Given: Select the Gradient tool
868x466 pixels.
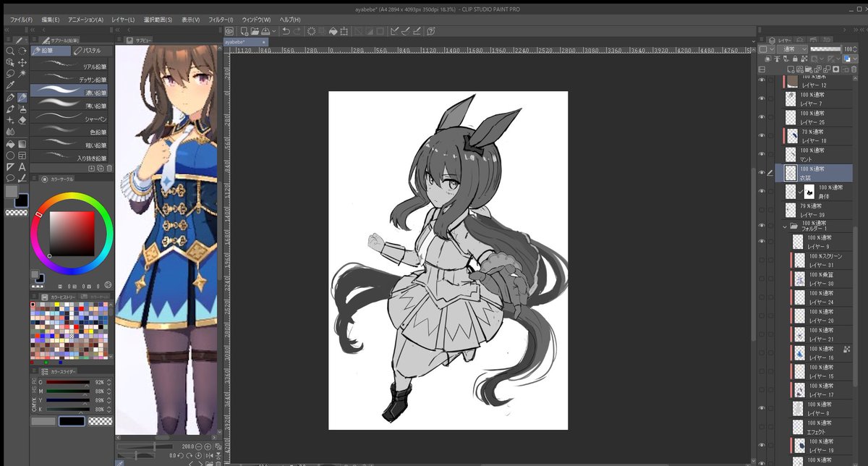Looking at the screenshot, I should point(22,144).
